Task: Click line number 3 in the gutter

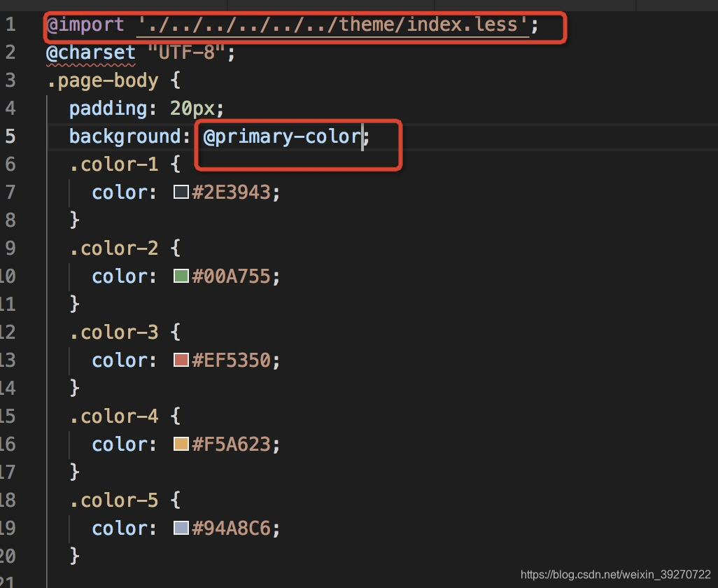Action: point(10,80)
